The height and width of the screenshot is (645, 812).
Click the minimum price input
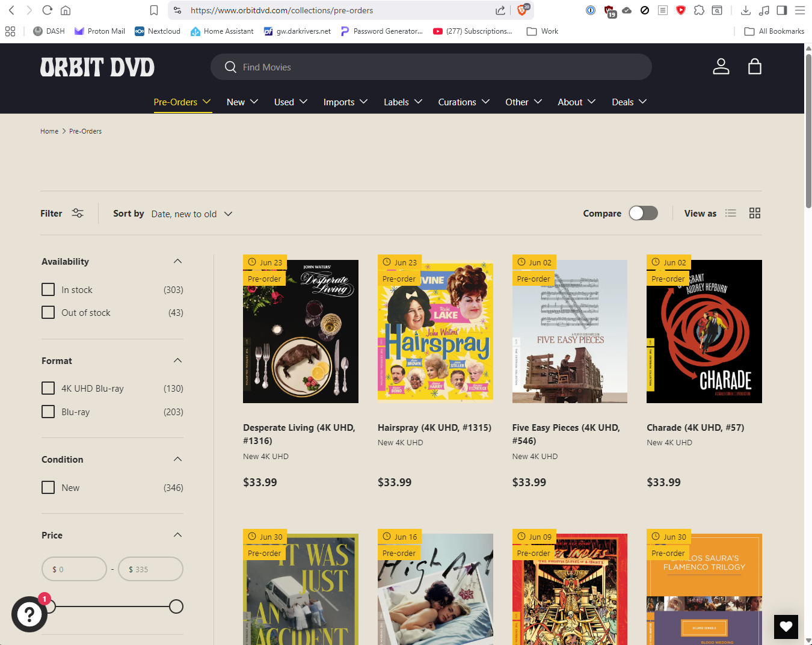click(x=74, y=569)
